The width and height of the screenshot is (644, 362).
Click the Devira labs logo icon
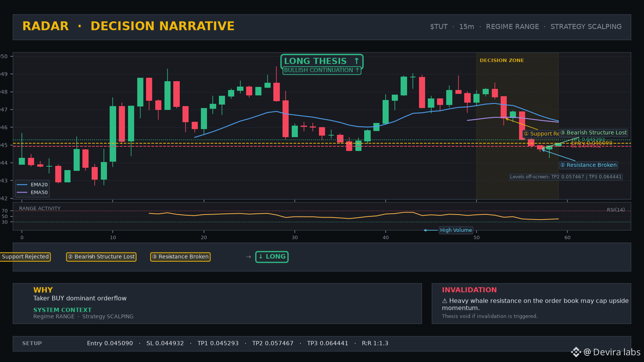(x=576, y=352)
